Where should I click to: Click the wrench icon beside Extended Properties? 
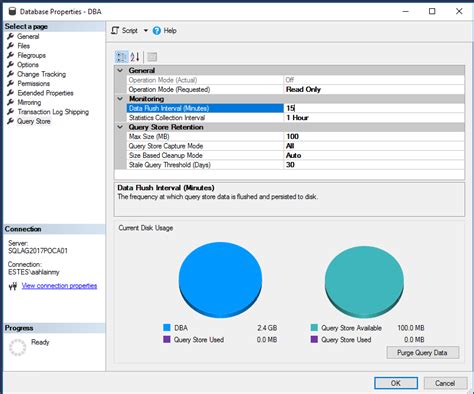pos(11,93)
